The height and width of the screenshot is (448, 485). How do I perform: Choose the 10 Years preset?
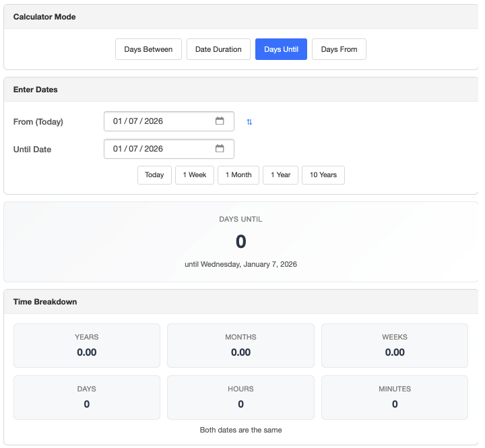pyautogui.click(x=323, y=175)
